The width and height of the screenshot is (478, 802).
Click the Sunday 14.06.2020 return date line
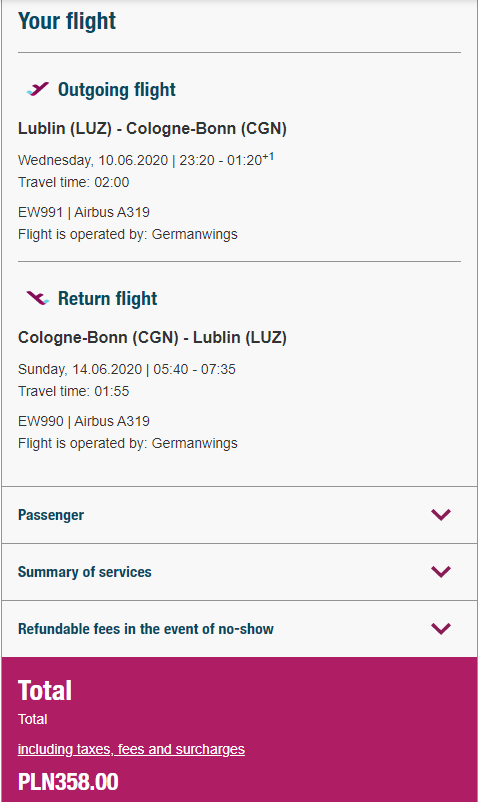tap(127, 369)
